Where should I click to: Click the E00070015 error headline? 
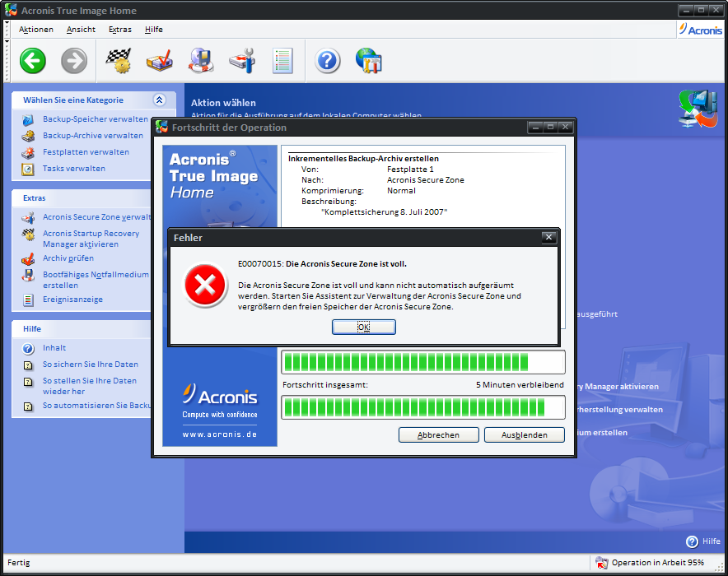[322, 264]
